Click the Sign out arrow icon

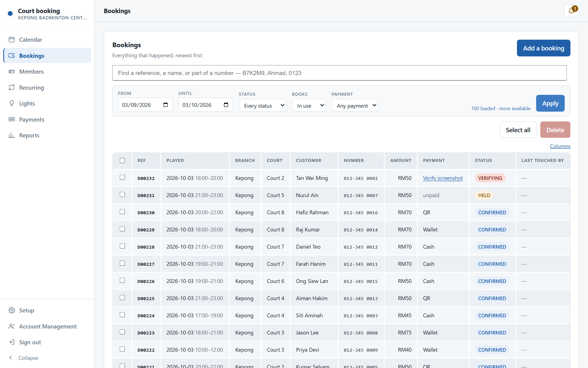pos(11,342)
